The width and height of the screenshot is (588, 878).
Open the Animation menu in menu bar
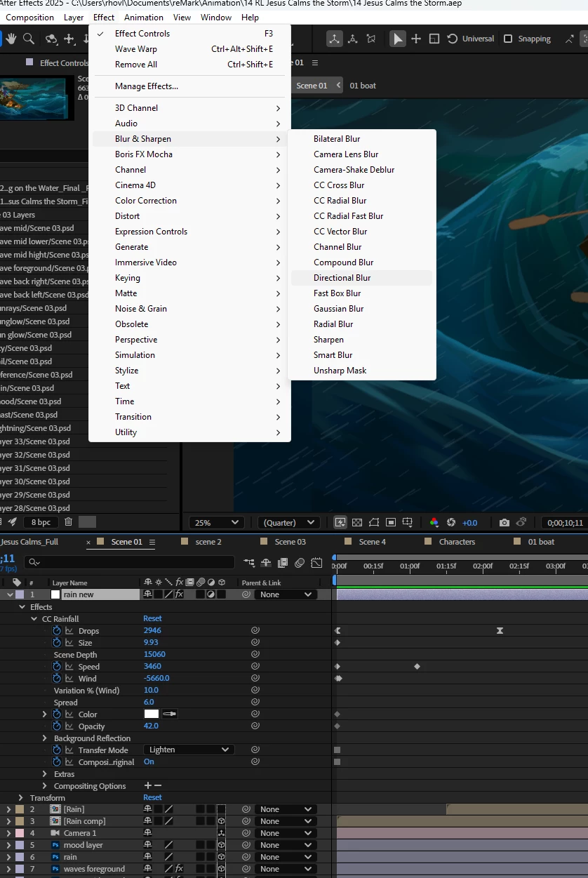[144, 18]
